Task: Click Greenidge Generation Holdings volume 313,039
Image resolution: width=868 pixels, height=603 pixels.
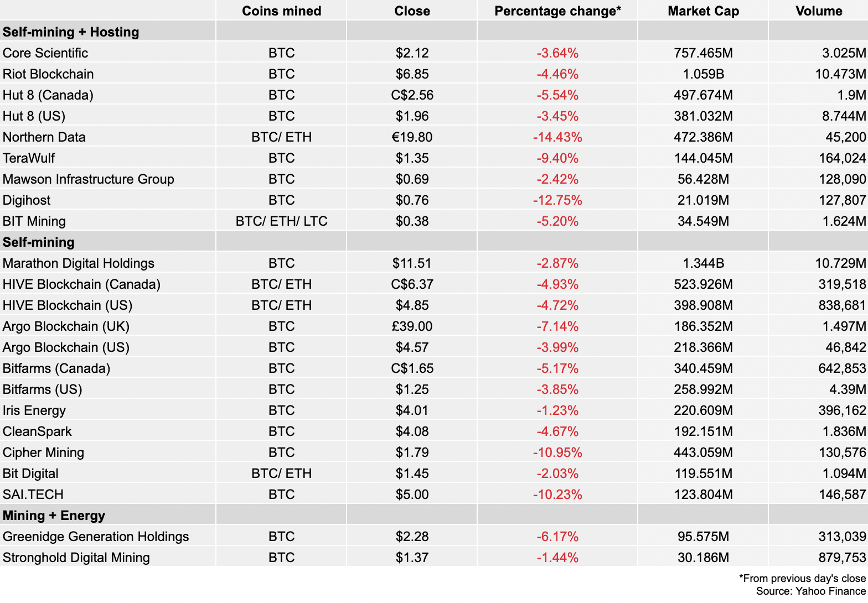Action: click(842, 537)
